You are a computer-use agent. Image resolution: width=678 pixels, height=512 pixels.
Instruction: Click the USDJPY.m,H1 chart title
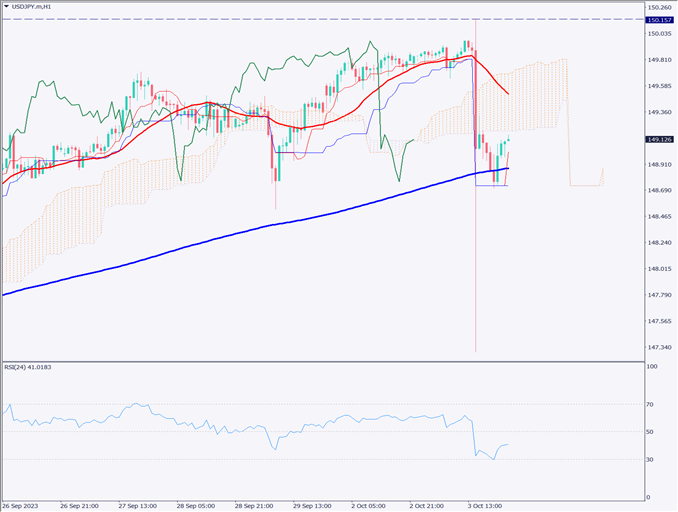point(34,6)
